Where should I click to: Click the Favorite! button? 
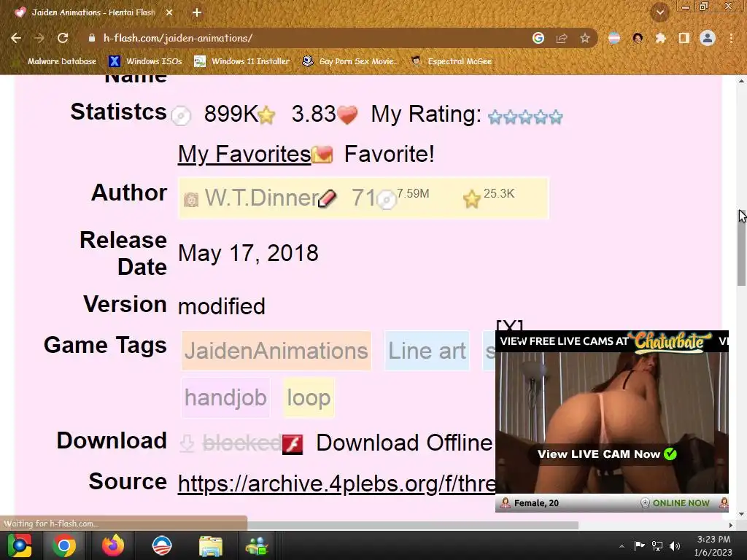point(389,155)
